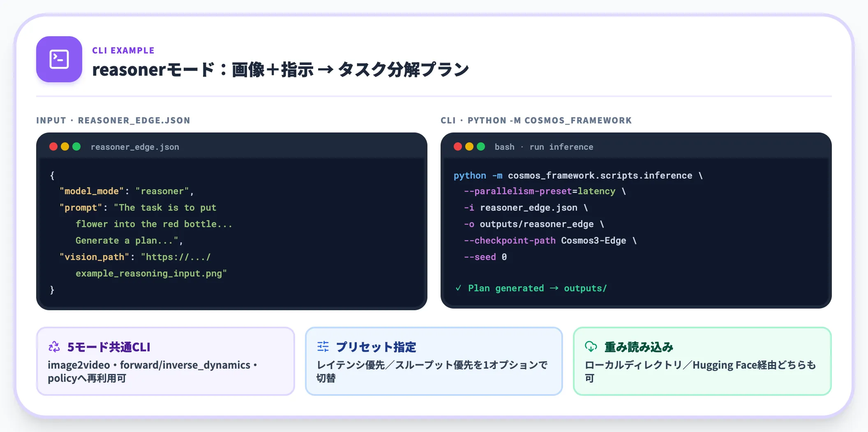Click '-i reasoner_edge.json' line
Image resolution: width=868 pixels, height=432 pixels.
(526, 208)
